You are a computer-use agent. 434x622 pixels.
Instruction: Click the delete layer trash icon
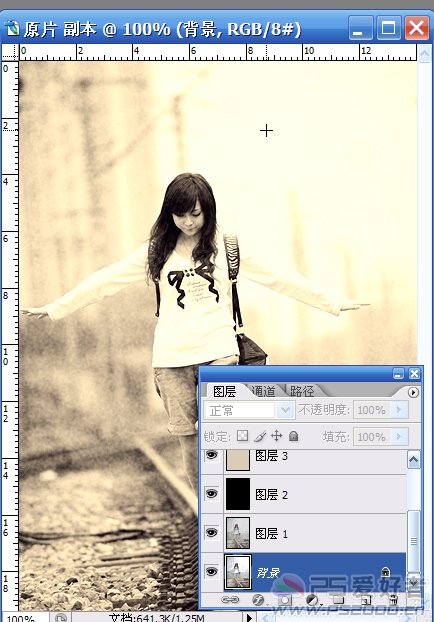click(393, 599)
